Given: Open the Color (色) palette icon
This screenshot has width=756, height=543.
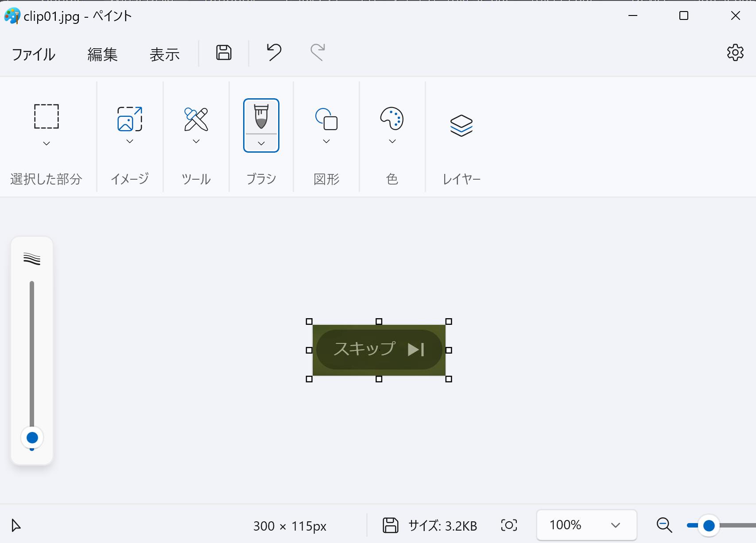Looking at the screenshot, I should click(392, 119).
